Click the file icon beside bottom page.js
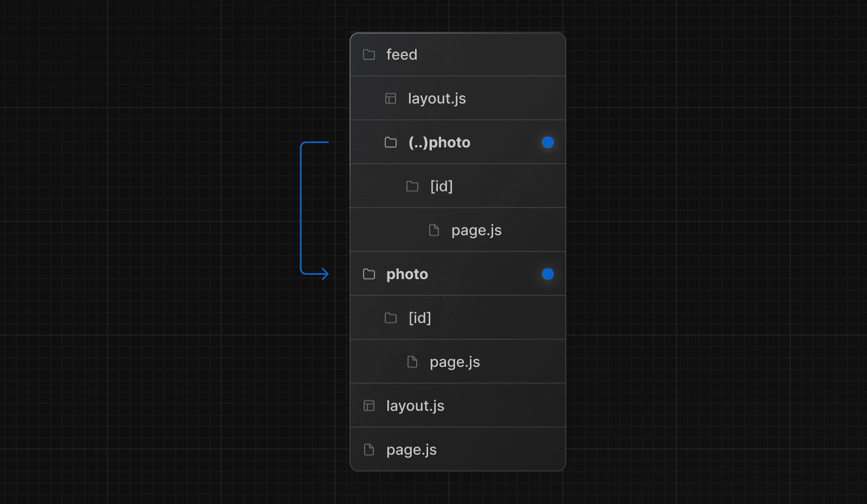 [369, 450]
